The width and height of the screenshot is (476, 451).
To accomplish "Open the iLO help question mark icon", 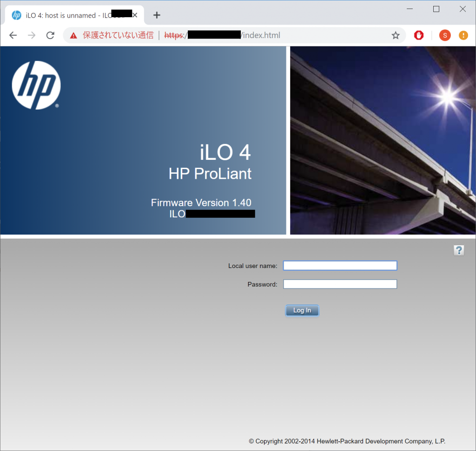I will tap(459, 250).
